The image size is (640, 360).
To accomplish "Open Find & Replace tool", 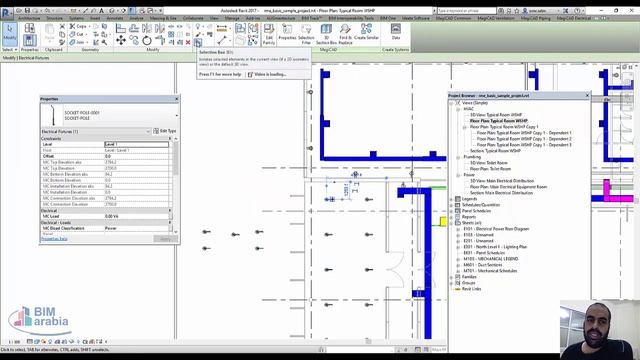I will pos(345,33).
